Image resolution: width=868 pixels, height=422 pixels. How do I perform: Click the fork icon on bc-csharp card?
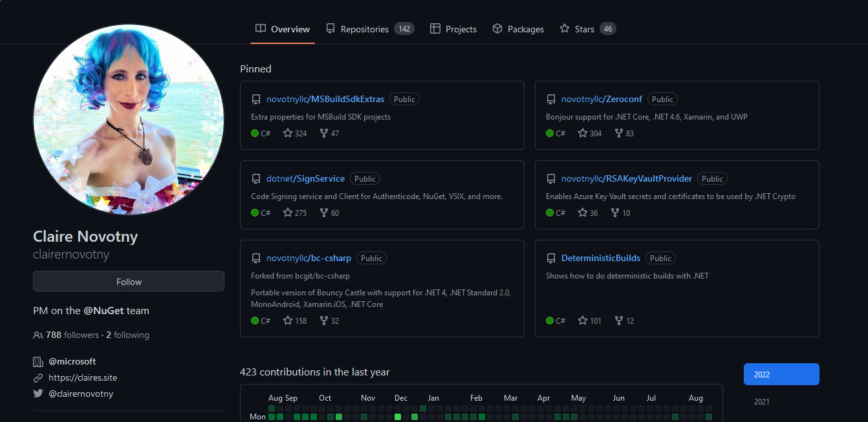coord(324,321)
